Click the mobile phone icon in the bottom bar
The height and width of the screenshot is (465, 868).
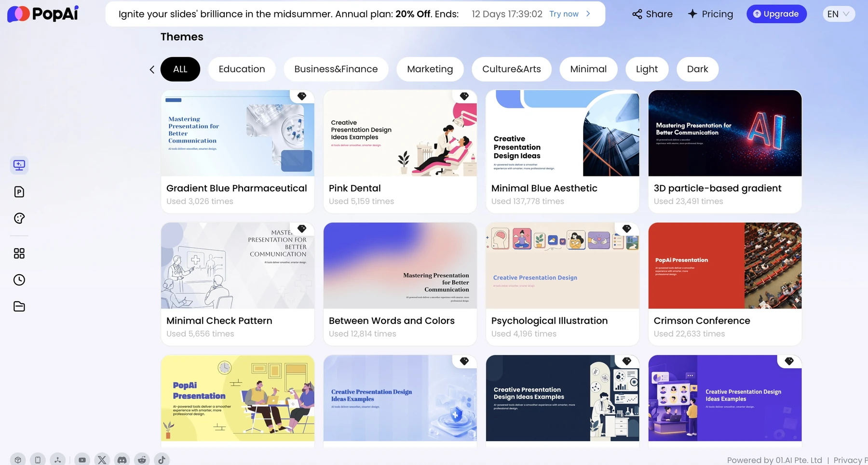point(38,460)
